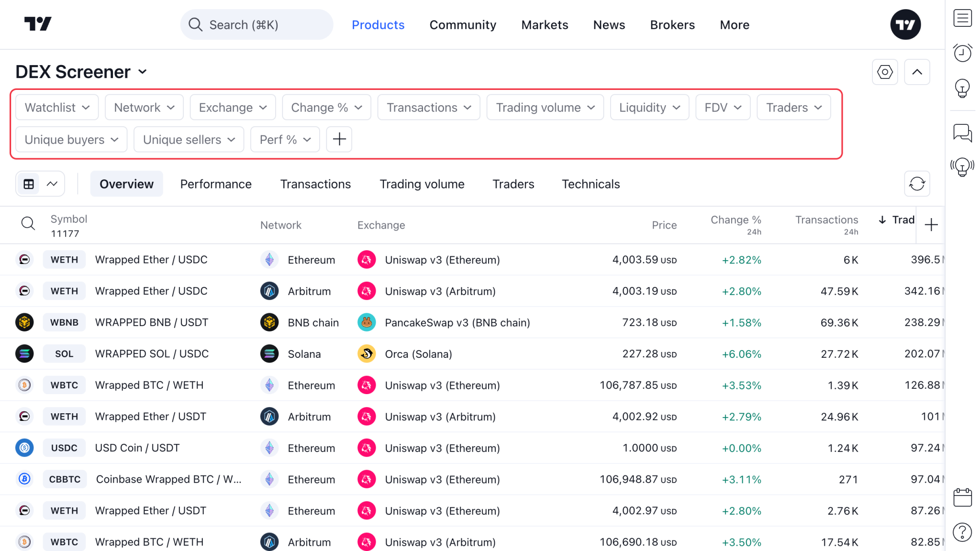The image size is (980, 551).
Task: Open the FDV filter dropdown
Action: click(x=723, y=107)
